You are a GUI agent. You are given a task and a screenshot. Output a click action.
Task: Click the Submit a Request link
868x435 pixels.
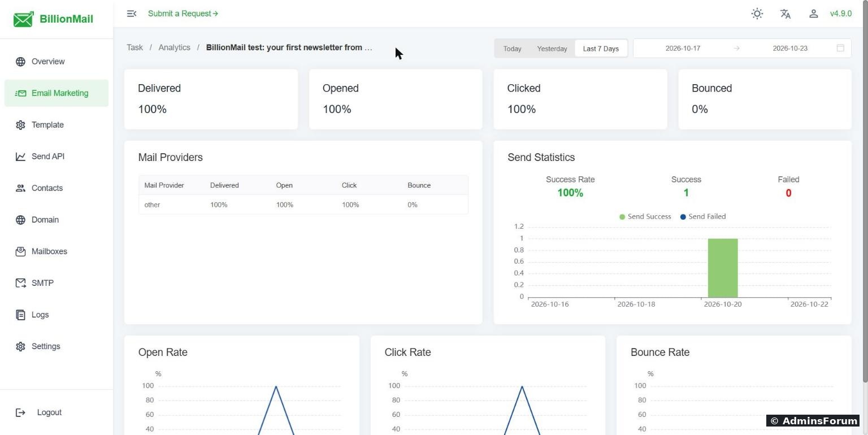pyautogui.click(x=183, y=14)
